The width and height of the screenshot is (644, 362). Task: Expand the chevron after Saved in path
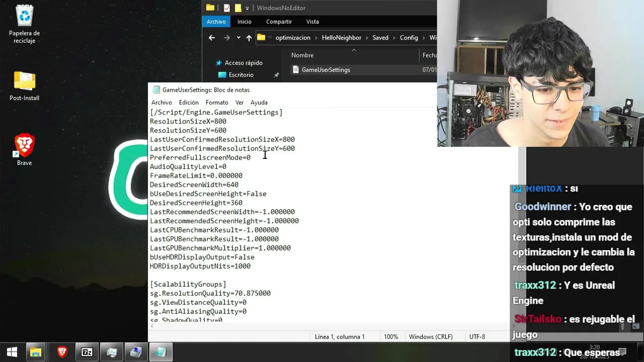pos(394,38)
